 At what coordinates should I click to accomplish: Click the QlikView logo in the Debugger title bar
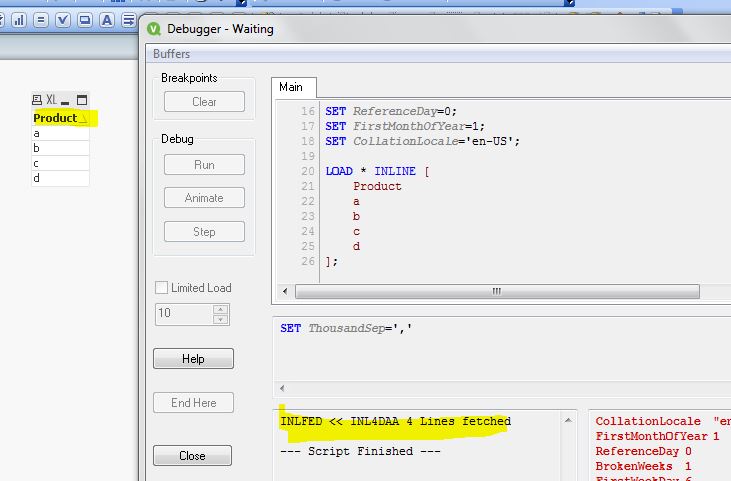[x=154, y=29]
